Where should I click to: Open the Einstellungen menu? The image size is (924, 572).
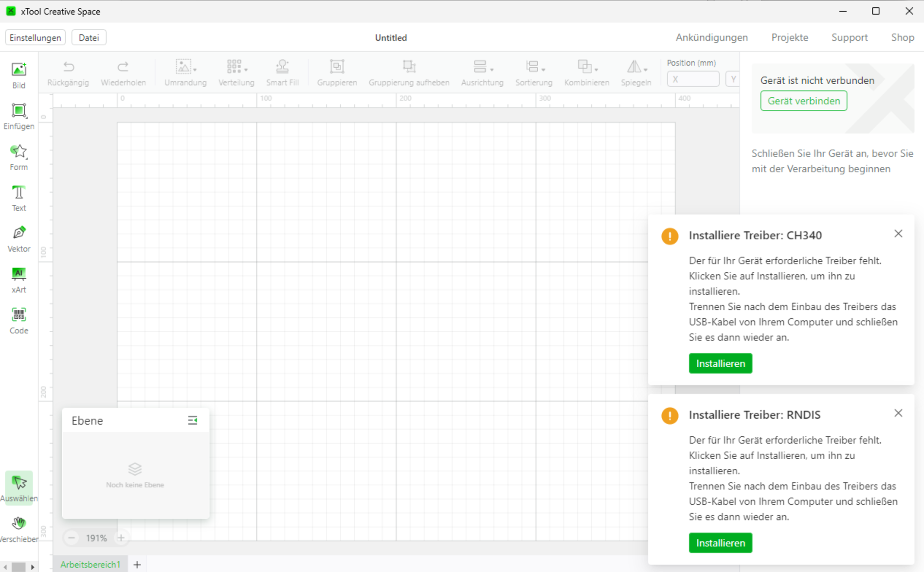[35, 37]
